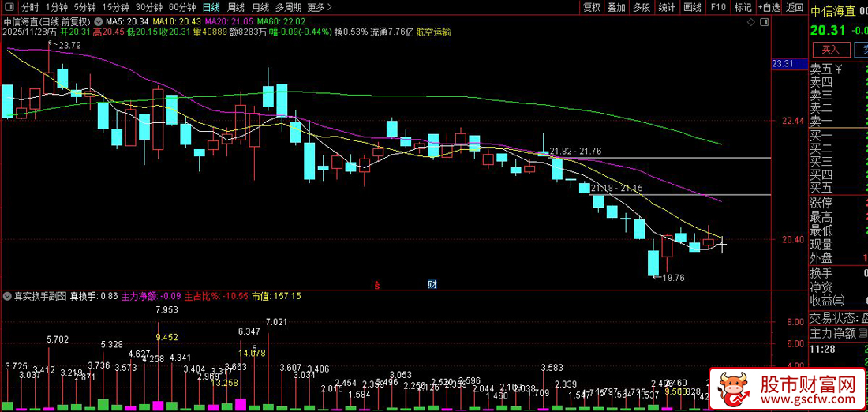Open 统计 statistics tool
Viewport: 868px width, 412px height.
coord(667,7)
